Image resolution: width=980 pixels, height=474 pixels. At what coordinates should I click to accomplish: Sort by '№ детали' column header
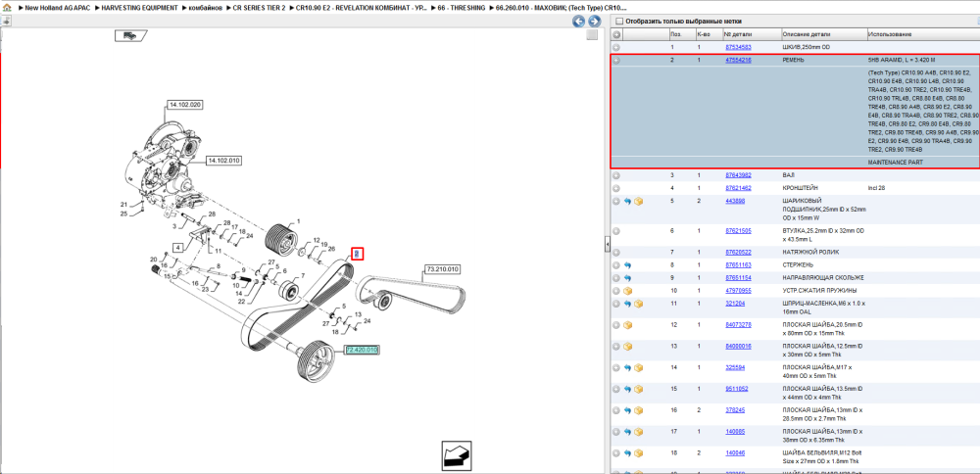coord(752,34)
